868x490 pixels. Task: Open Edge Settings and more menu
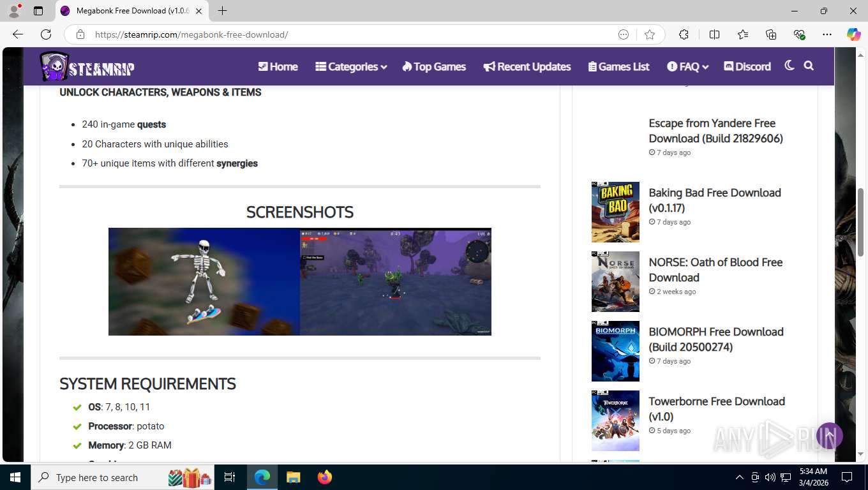click(827, 34)
